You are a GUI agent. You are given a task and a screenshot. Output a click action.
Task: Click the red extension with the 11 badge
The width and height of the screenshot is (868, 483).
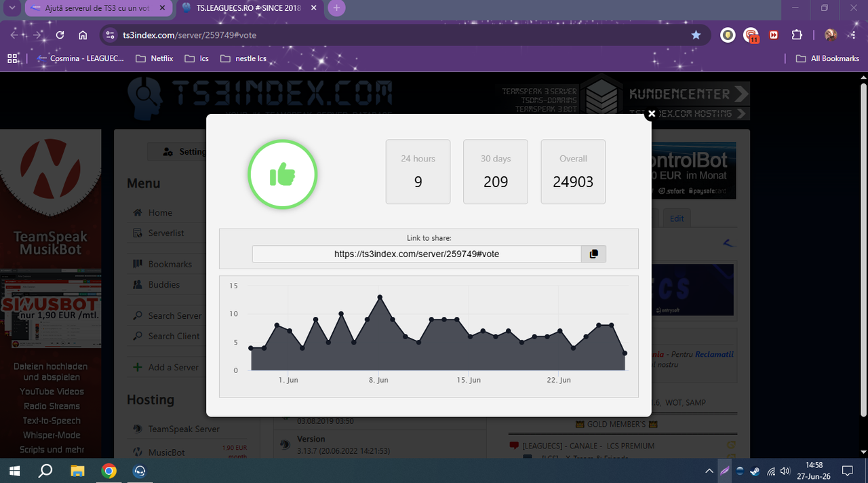click(x=751, y=35)
